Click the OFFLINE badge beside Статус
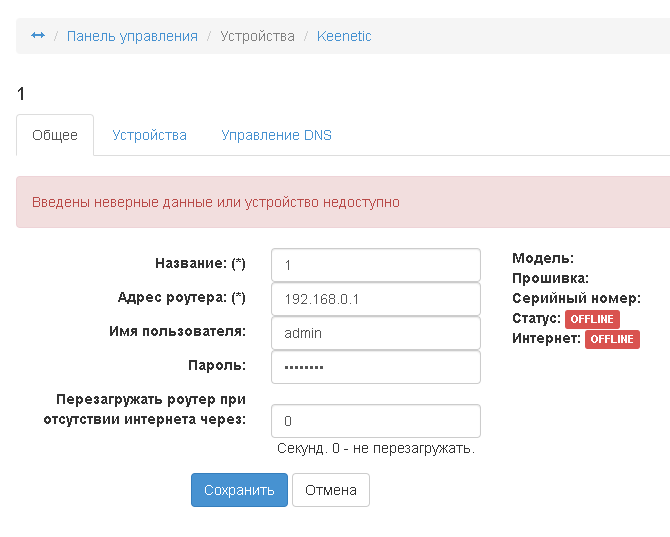 (x=592, y=319)
